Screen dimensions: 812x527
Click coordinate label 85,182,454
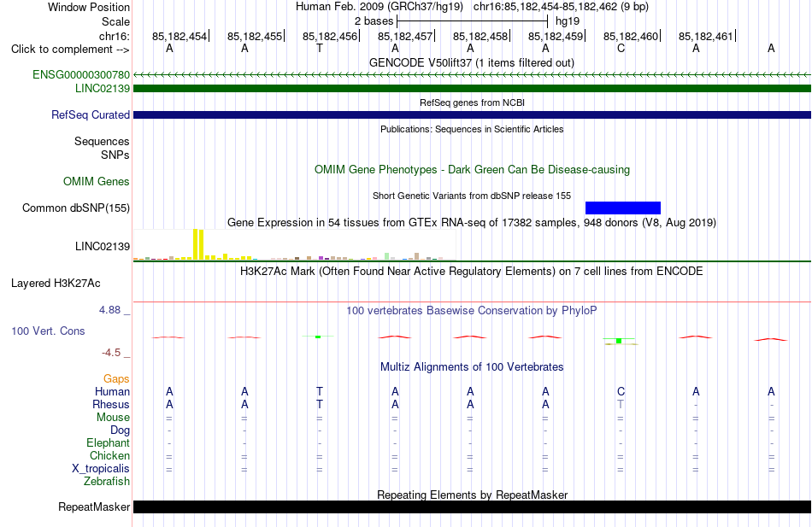click(179, 36)
